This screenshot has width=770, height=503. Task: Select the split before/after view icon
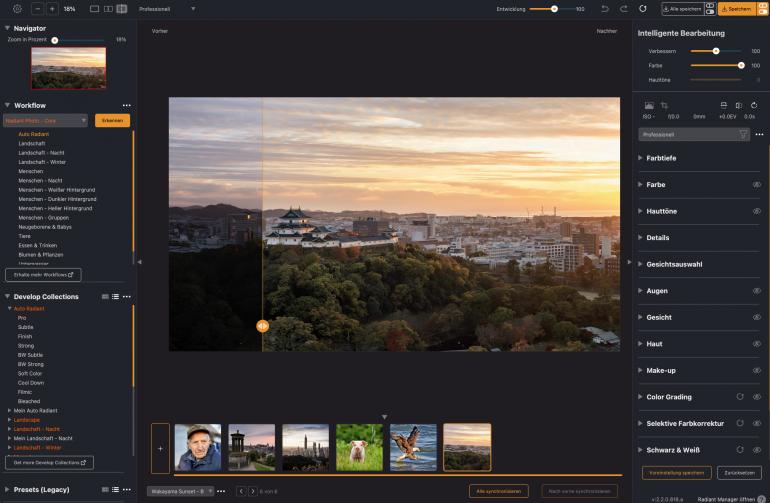tap(122, 8)
